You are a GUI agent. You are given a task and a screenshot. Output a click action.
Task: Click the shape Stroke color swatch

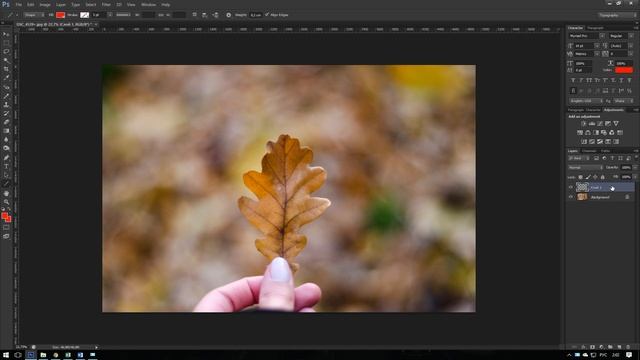click(84, 15)
